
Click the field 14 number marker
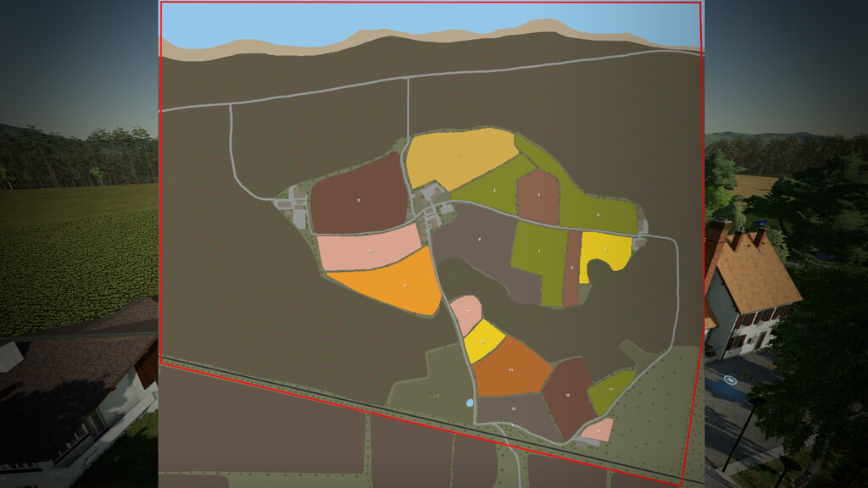[510, 369]
